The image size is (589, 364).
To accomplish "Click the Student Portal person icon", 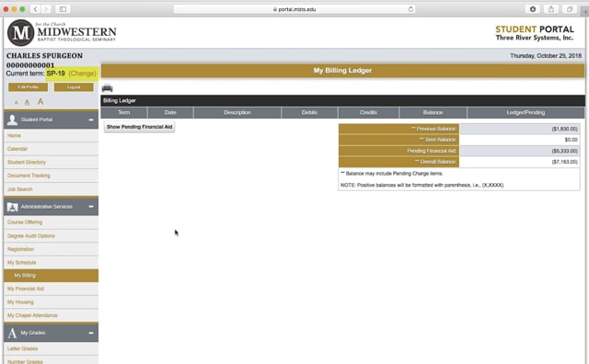I will [12, 119].
